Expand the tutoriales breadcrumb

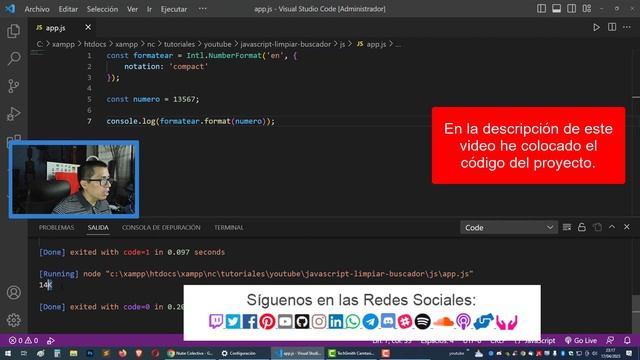[179, 44]
